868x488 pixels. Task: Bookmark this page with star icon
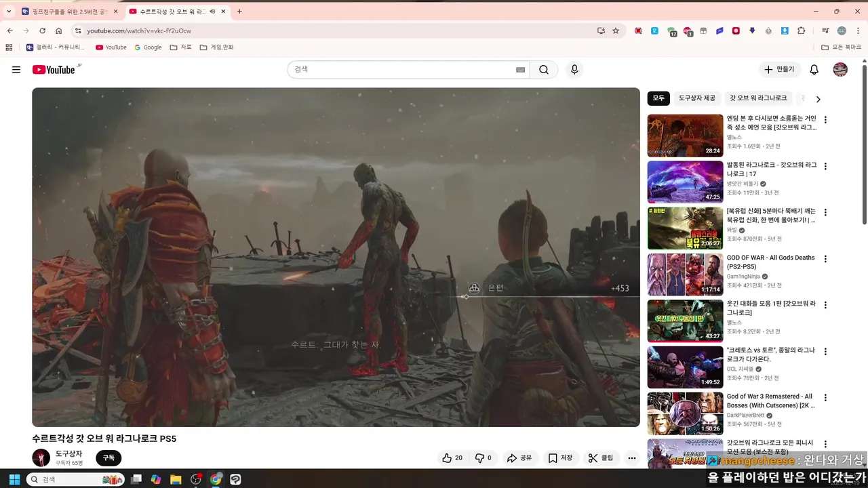pyautogui.click(x=616, y=30)
